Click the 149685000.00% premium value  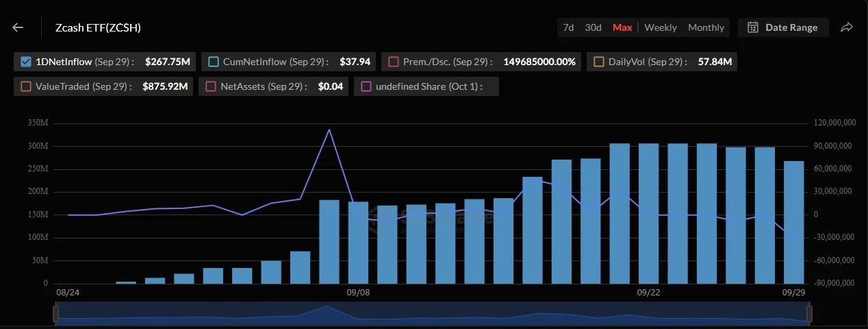pos(539,62)
